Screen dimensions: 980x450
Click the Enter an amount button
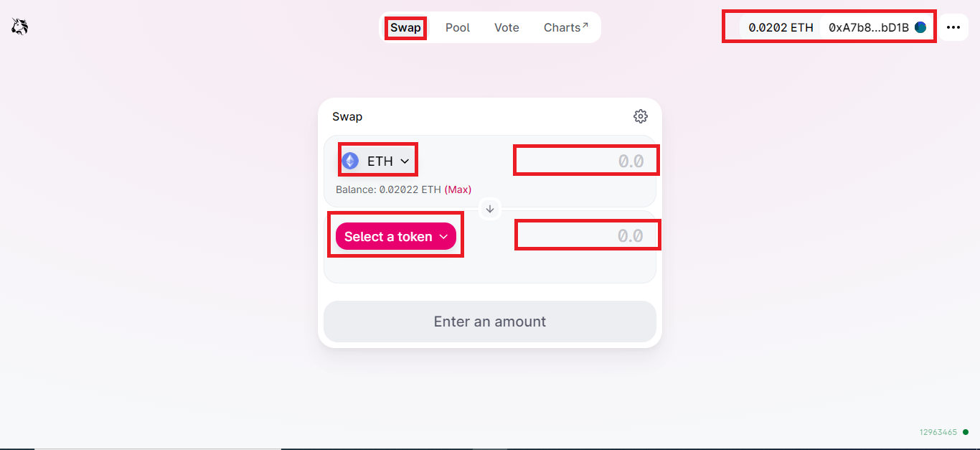490,321
